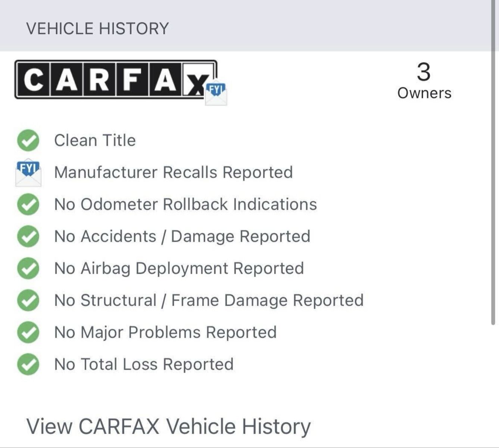Tap No Structural / Frame Damage Reported text

point(209,300)
